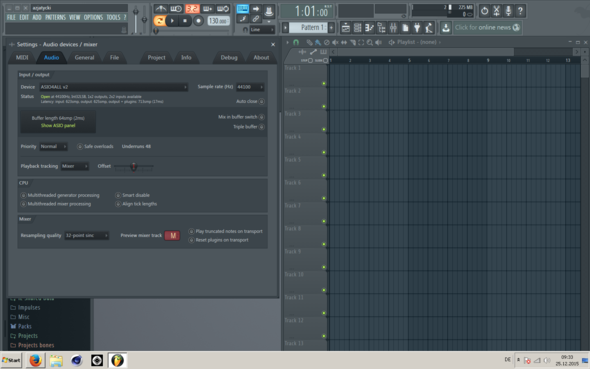Toggle Align tick lengths option

pyautogui.click(x=118, y=204)
